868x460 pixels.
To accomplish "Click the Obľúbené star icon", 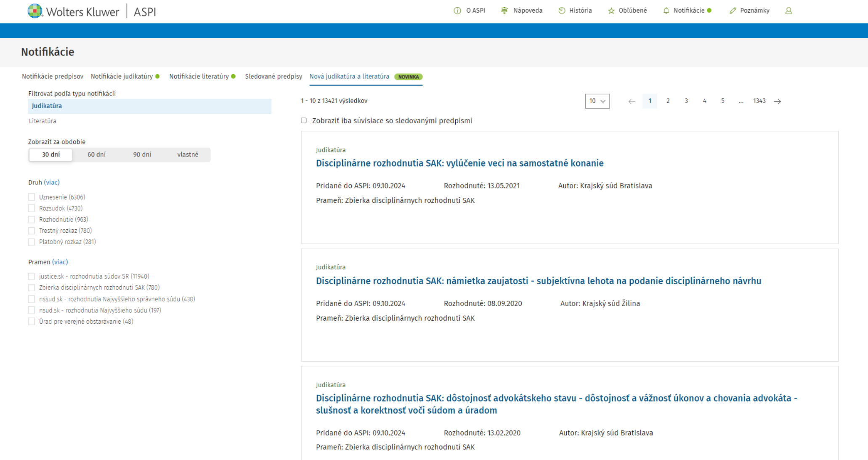I will point(611,11).
